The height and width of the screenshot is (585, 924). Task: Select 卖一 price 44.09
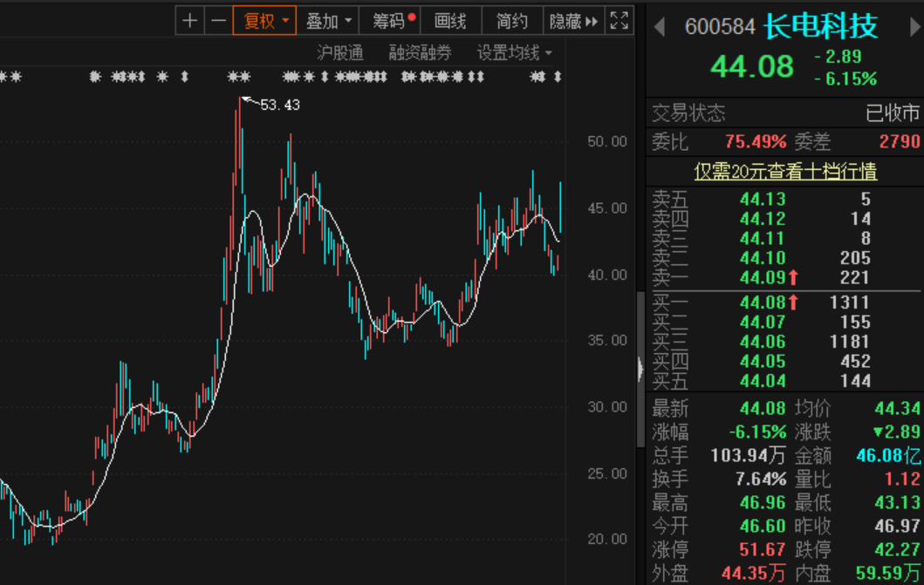[763, 277]
